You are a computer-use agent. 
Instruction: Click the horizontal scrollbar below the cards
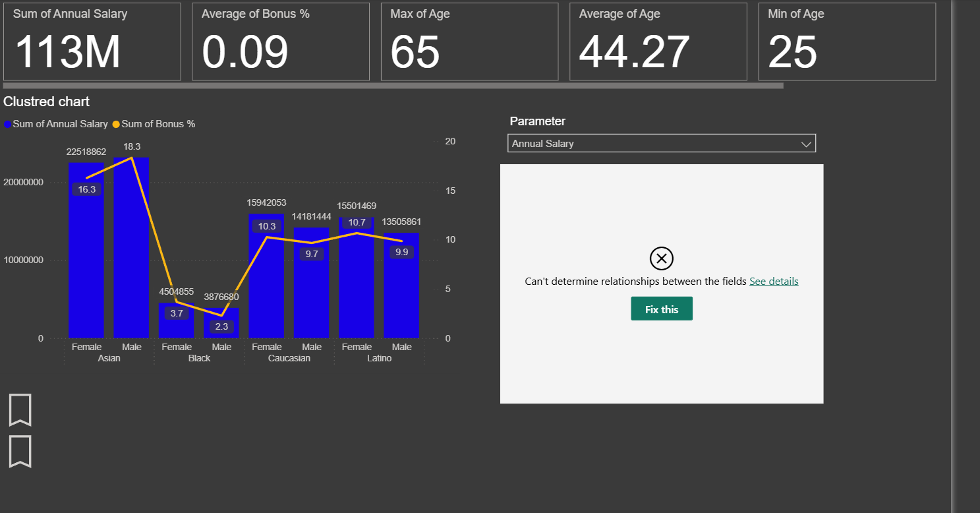[x=393, y=86]
